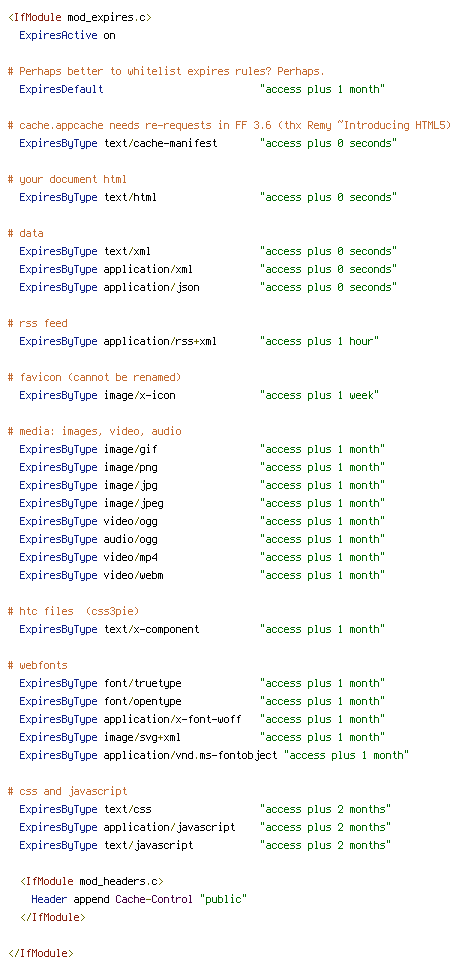Click the final closing IfModule tag
This screenshot has width=460, height=970.
click(x=41, y=953)
